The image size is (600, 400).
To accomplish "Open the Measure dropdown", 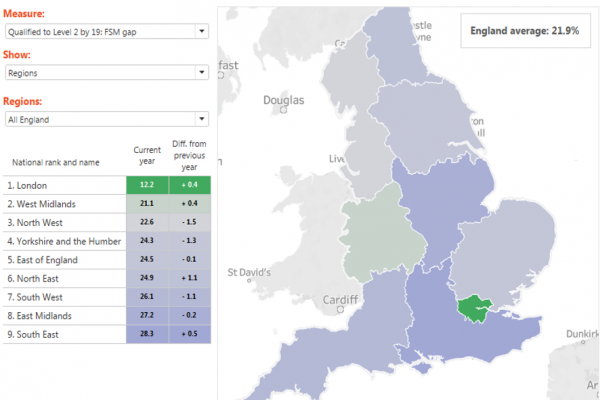I will [x=105, y=31].
